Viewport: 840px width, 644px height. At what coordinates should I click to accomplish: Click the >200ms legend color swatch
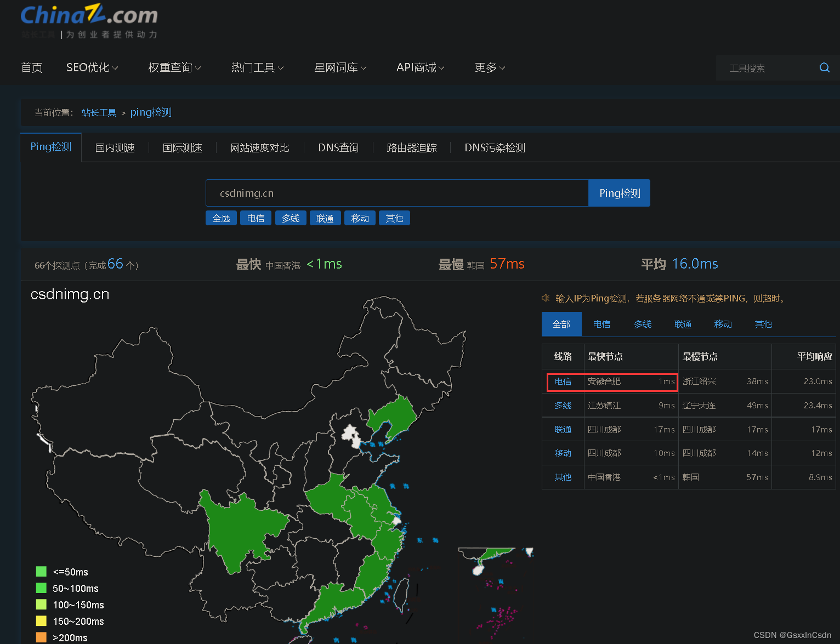(x=41, y=637)
